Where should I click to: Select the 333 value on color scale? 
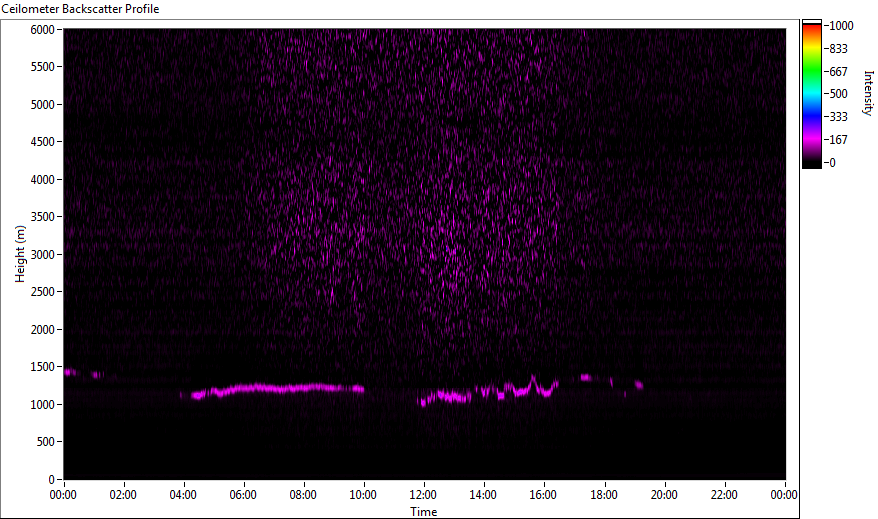point(838,116)
